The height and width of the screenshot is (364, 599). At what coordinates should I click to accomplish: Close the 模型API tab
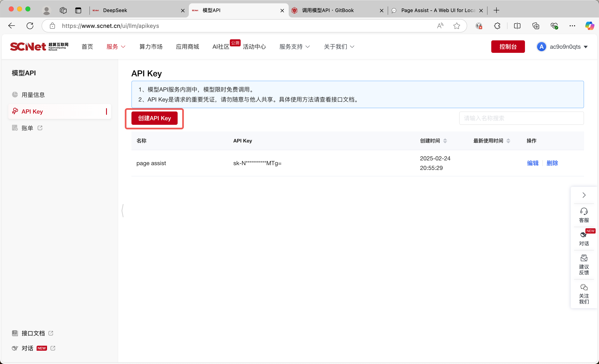point(282,10)
